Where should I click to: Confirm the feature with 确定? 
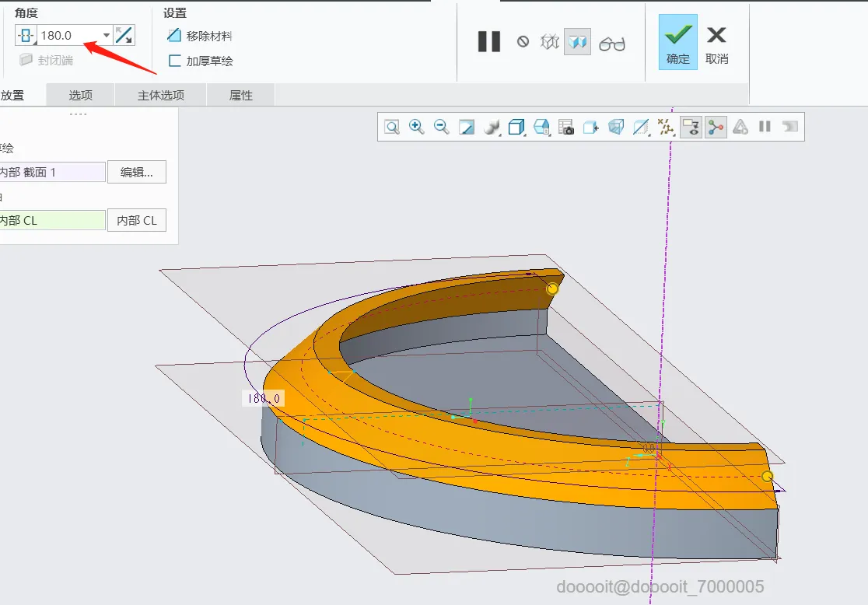pos(678,43)
